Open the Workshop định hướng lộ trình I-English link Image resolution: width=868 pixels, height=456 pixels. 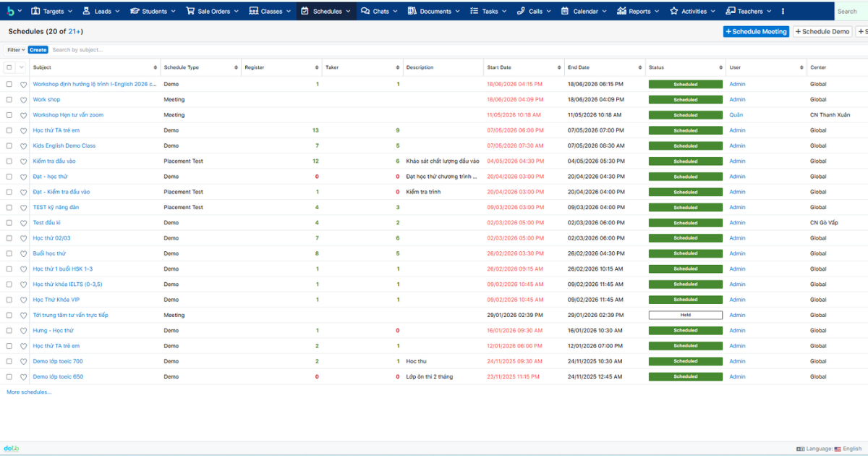[95, 84]
